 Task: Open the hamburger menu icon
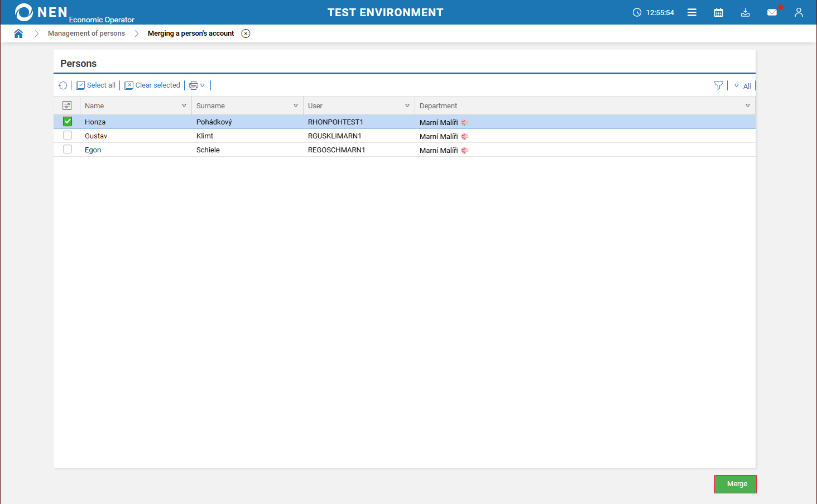pyautogui.click(x=691, y=12)
